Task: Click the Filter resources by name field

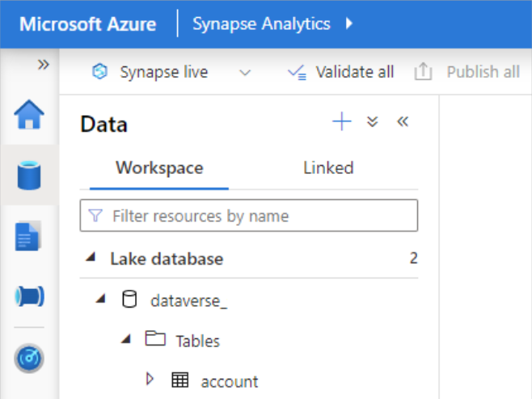Action: click(249, 216)
